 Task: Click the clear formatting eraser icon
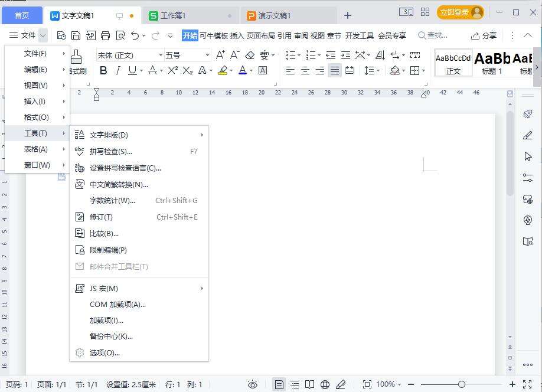click(x=249, y=55)
